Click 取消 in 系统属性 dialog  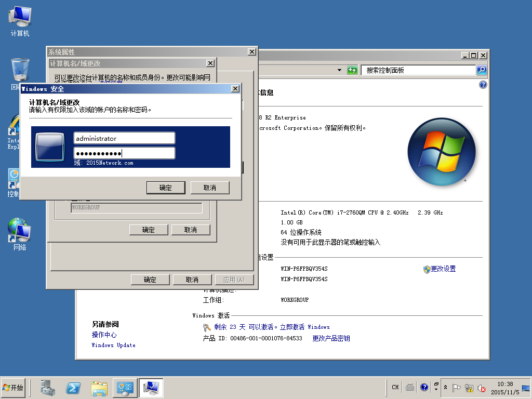192,280
